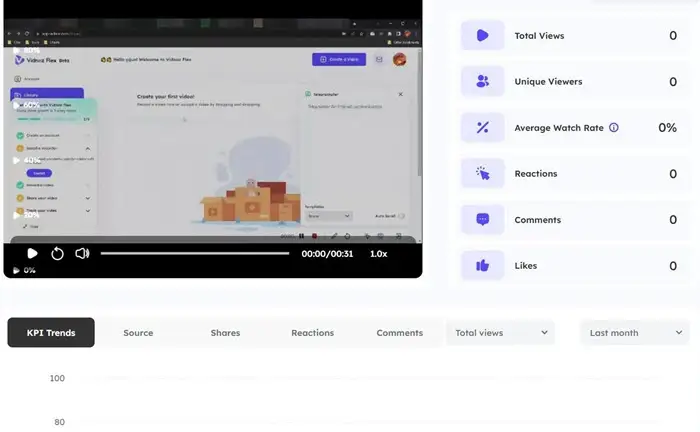Image resolution: width=700 pixels, height=432 pixels.
Task: Click the Comments speech bubble icon
Action: point(482,219)
